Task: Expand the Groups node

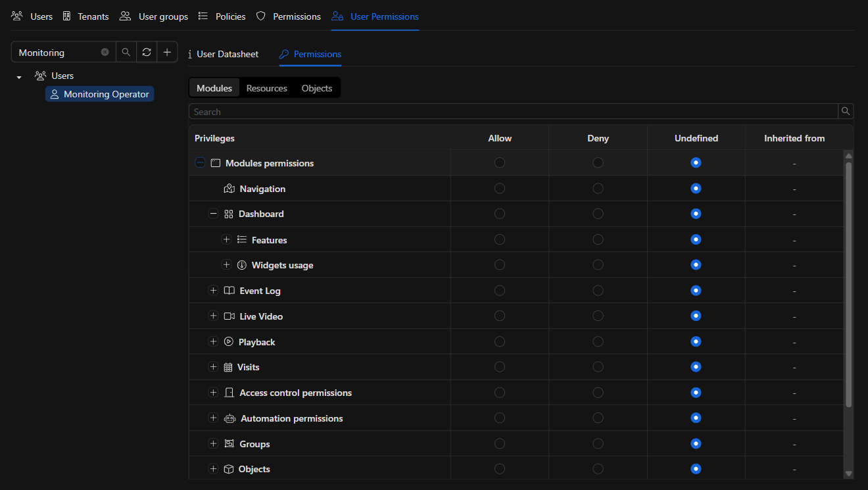Action: 213,443
